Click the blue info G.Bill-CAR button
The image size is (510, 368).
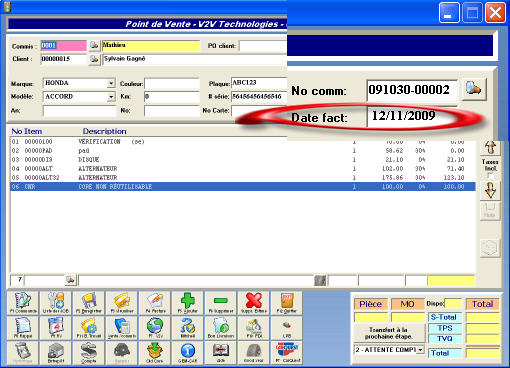point(188,353)
